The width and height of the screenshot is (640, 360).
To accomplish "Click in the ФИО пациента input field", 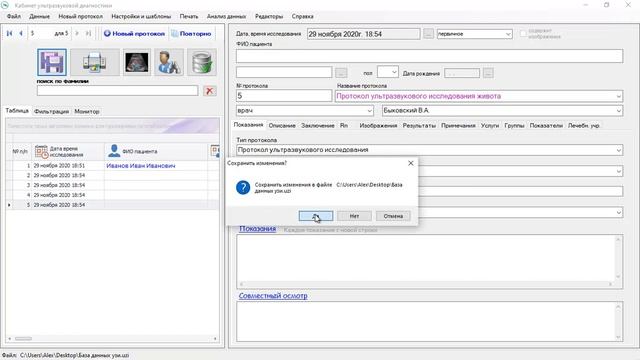I will point(429,56).
